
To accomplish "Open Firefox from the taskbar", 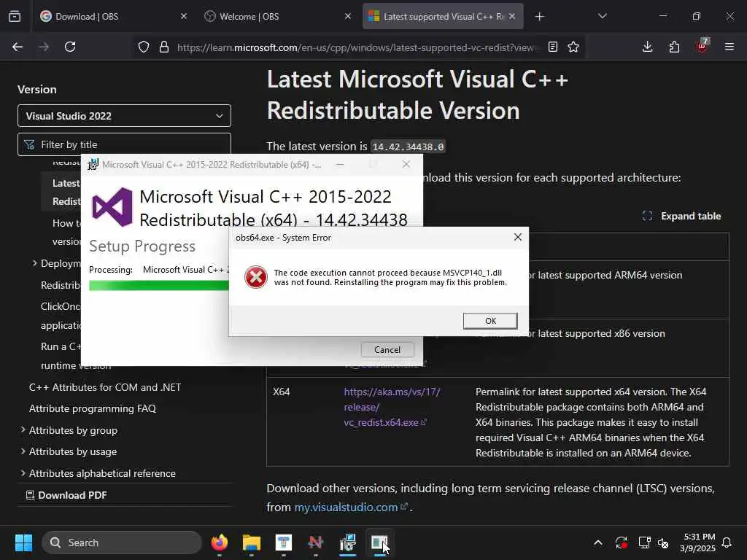I will (x=219, y=542).
